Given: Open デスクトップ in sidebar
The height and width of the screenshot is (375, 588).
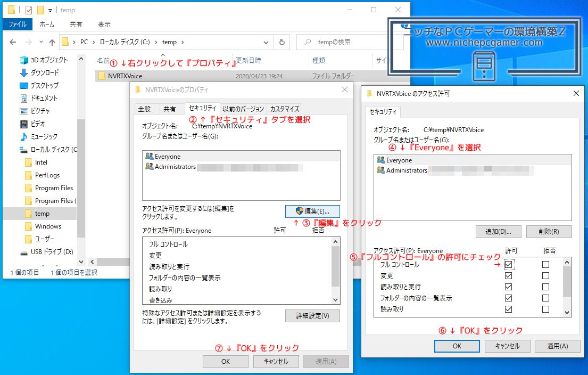Looking at the screenshot, I should click(x=39, y=86).
